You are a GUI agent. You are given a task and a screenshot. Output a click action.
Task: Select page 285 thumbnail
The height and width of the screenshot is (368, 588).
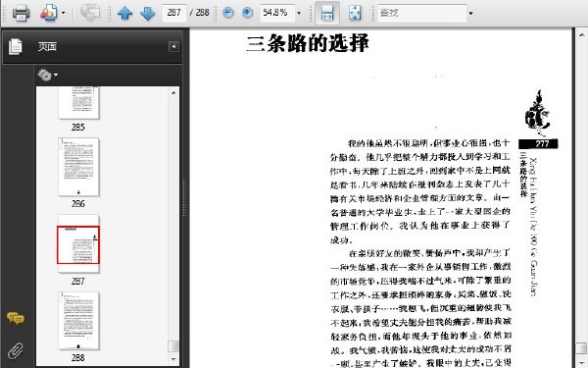[x=78, y=102]
